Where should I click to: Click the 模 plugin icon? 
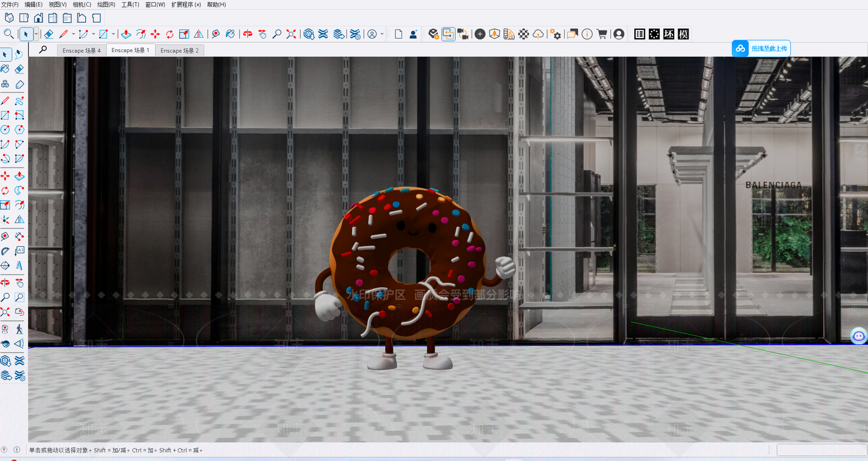(684, 34)
